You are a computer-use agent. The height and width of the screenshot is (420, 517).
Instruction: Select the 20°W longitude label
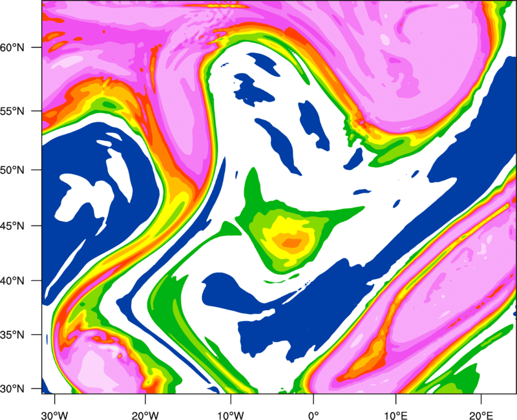point(145,415)
